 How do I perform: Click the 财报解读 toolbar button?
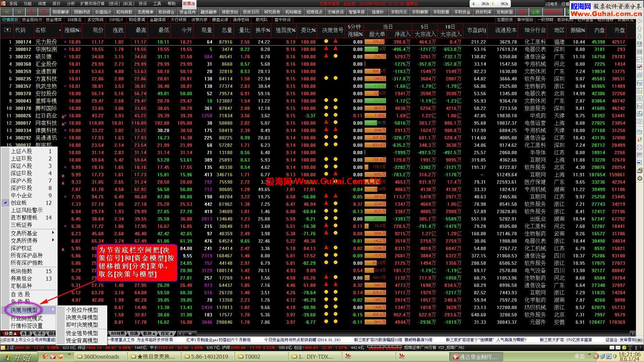click(x=61, y=12)
